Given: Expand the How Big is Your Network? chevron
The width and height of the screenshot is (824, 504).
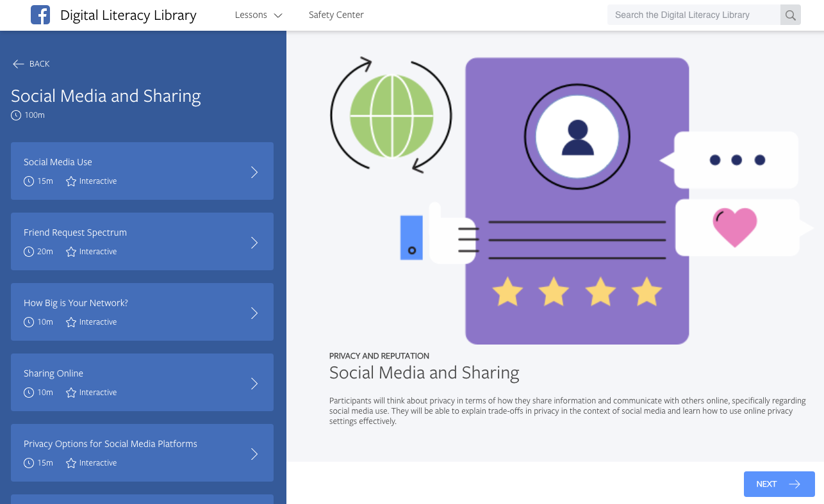Looking at the screenshot, I should (254, 313).
